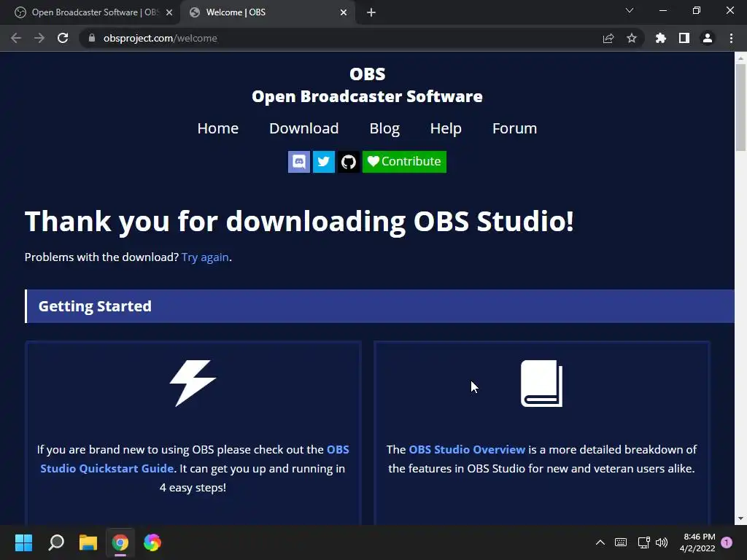Image resolution: width=747 pixels, height=560 pixels.
Task: Click the browser forward arrow
Action: 39,38
